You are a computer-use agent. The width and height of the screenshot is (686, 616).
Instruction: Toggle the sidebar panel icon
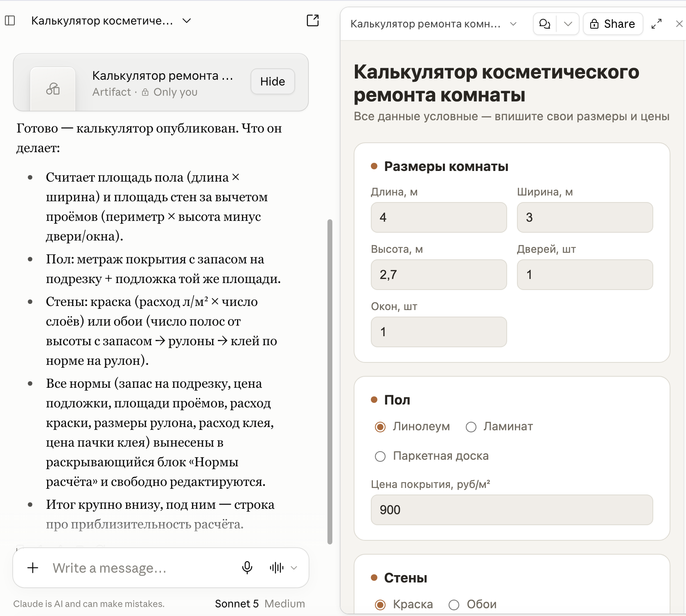[x=10, y=20]
